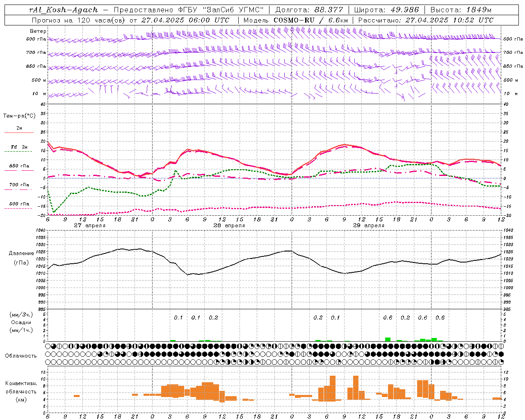Click the (км) unit under облачность
The image size is (525, 420).
point(21,399)
